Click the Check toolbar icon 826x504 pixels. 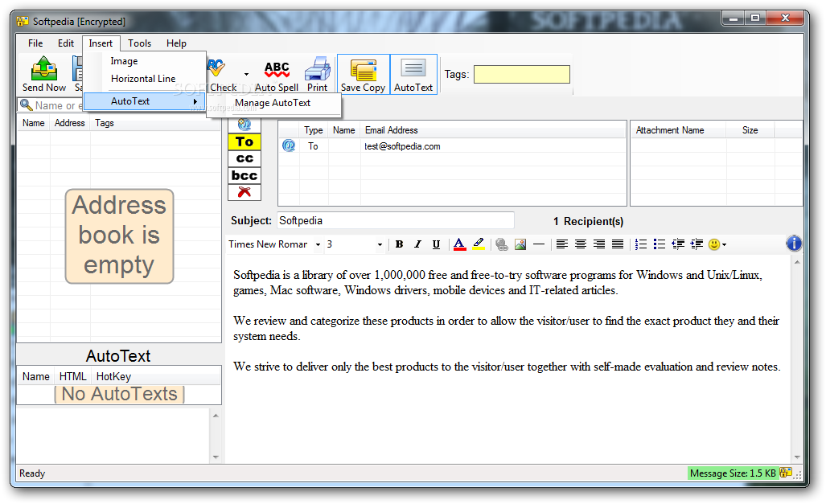pos(222,74)
